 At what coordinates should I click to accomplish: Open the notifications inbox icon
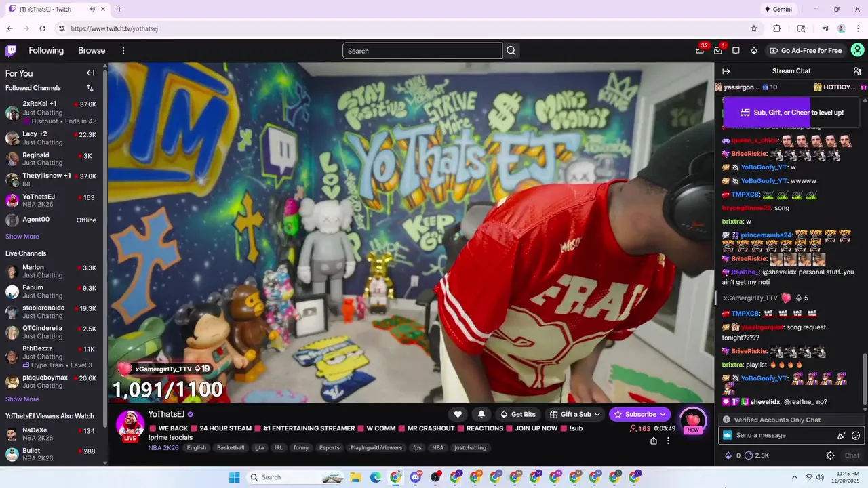click(718, 51)
